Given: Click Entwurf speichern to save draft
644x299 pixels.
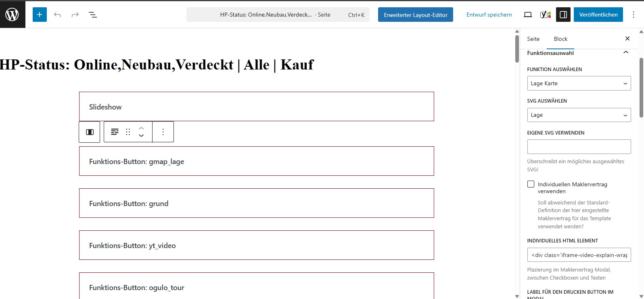Looking at the screenshot, I should pos(489,15).
